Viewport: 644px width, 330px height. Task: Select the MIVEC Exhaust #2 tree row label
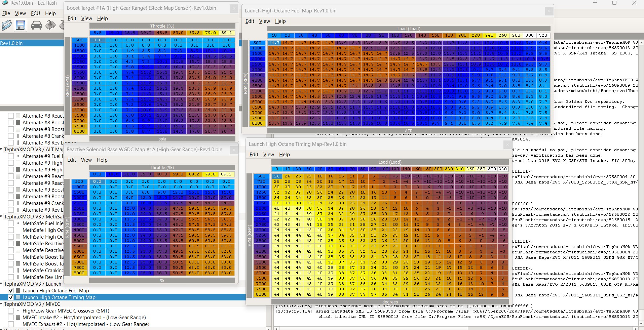coord(86,324)
